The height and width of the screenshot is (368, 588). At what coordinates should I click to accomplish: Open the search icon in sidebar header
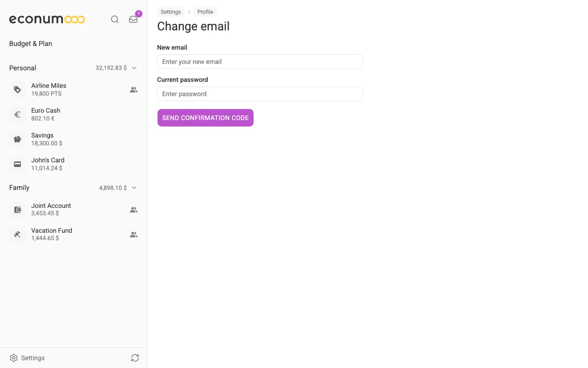(115, 19)
